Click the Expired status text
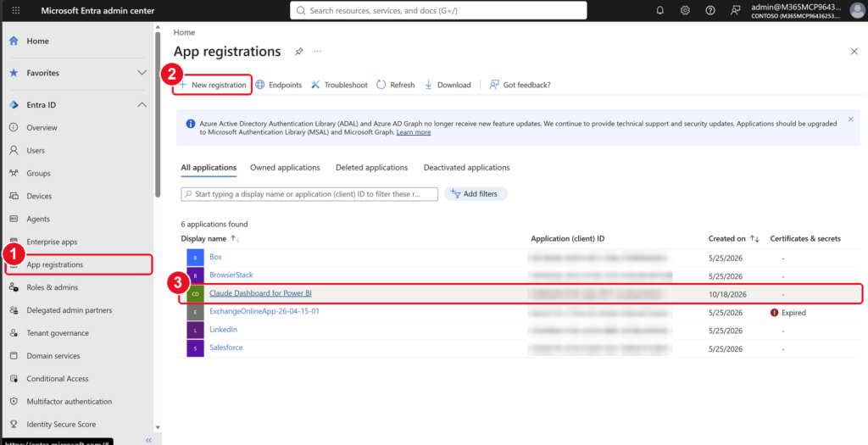Viewport: 868px width, 445px height. coord(793,313)
